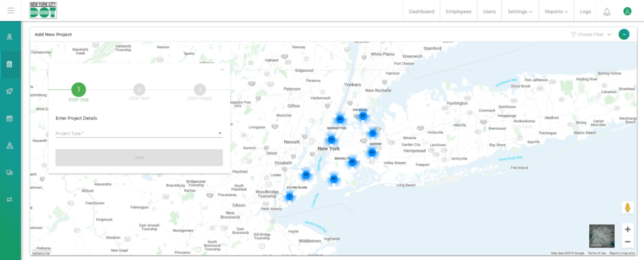Click the green minus collapse button

(623, 35)
